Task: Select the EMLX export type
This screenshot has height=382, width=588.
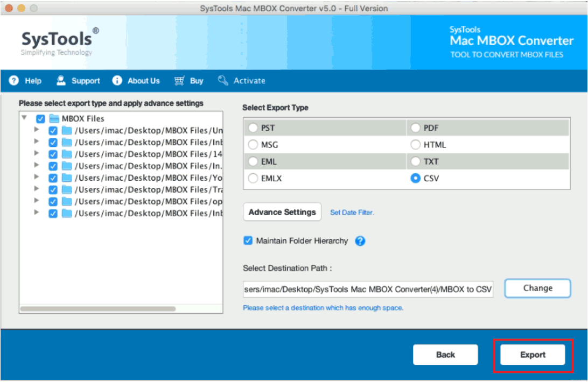Action: tap(253, 179)
